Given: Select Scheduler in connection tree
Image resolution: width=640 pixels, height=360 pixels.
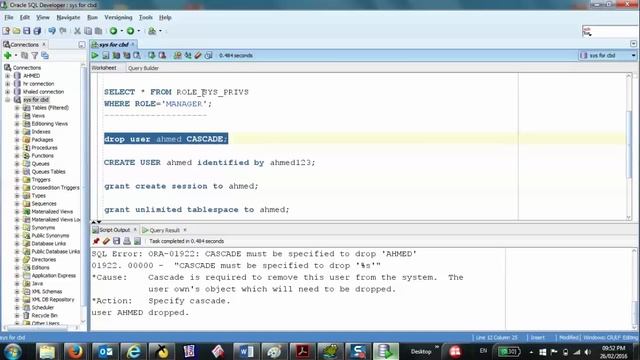Looking at the screenshot, I should (x=43, y=307).
